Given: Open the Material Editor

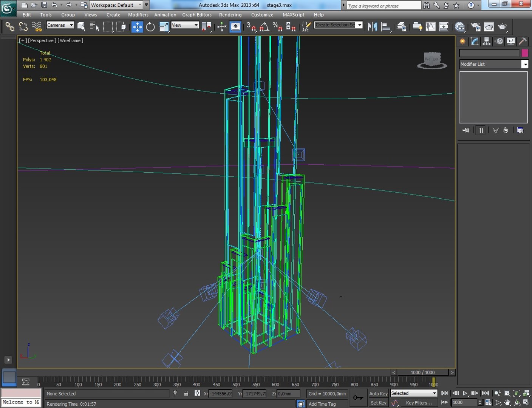Looking at the screenshot, I should click(x=459, y=27).
